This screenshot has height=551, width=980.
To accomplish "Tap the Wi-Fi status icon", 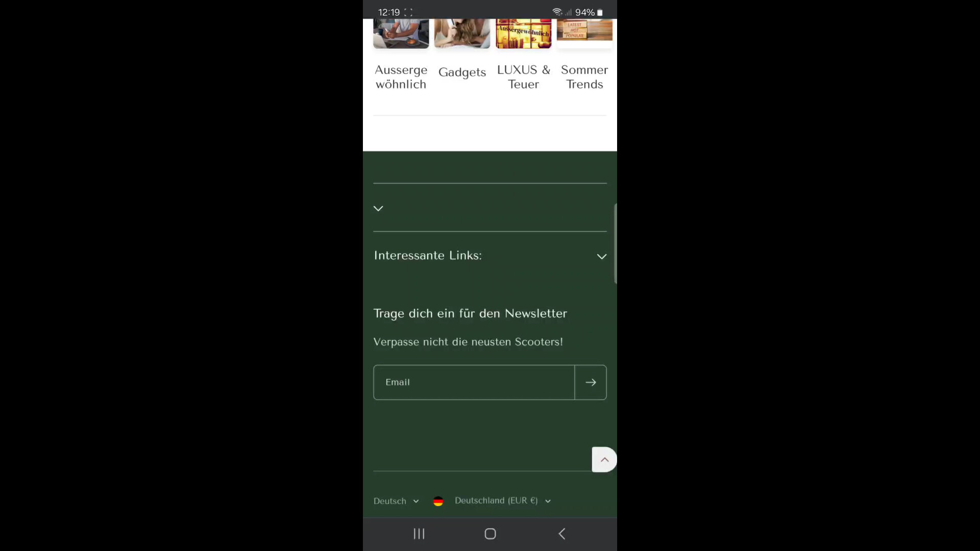I will (x=557, y=12).
